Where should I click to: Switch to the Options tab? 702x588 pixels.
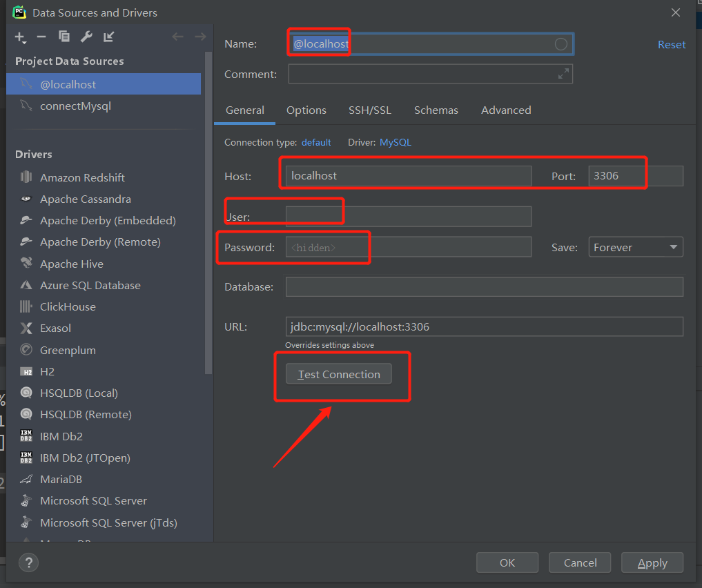pos(306,110)
